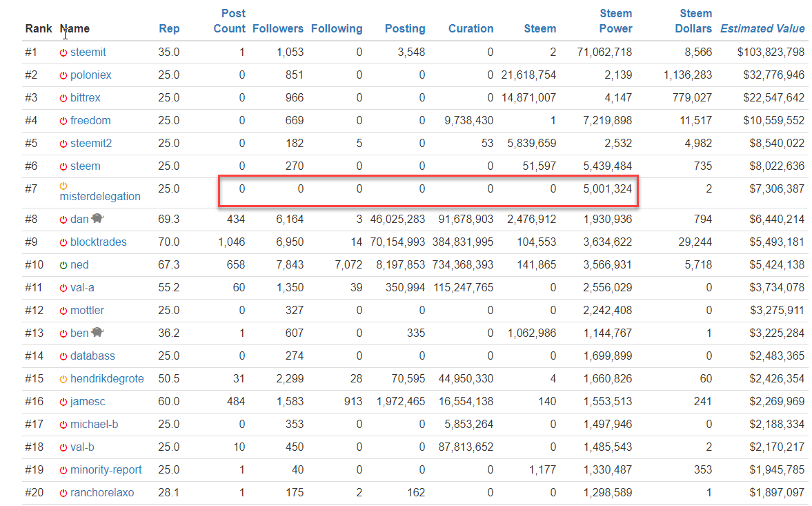Screen dimensions: 812x506
Task: Select the estimated value $103,823,798
Action: 771,52
